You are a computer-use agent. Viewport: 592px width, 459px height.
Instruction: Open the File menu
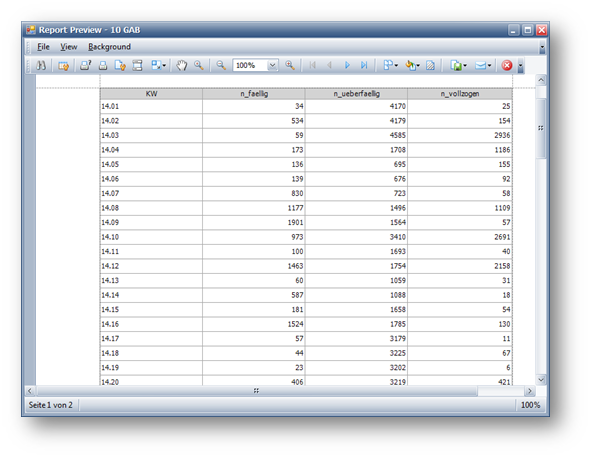click(43, 47)
